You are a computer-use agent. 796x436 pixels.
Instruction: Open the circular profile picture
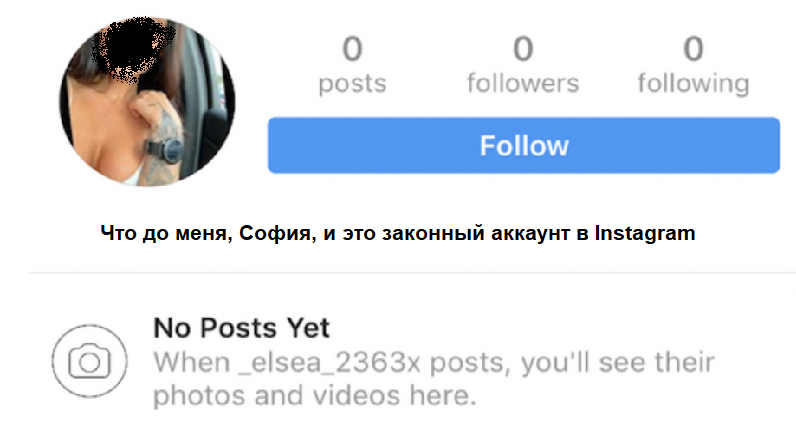[x=147, y=102]
